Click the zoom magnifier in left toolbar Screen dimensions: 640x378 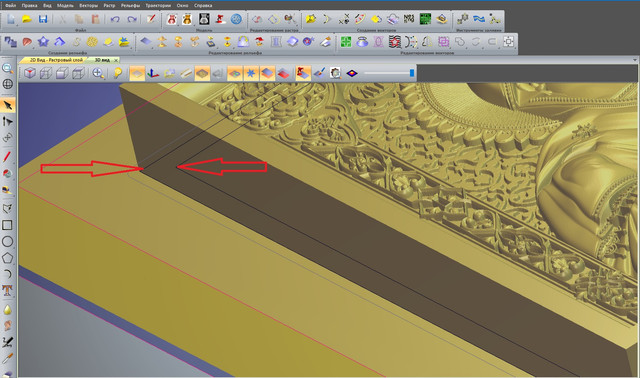pyautogui.click(x=7, y=68)
